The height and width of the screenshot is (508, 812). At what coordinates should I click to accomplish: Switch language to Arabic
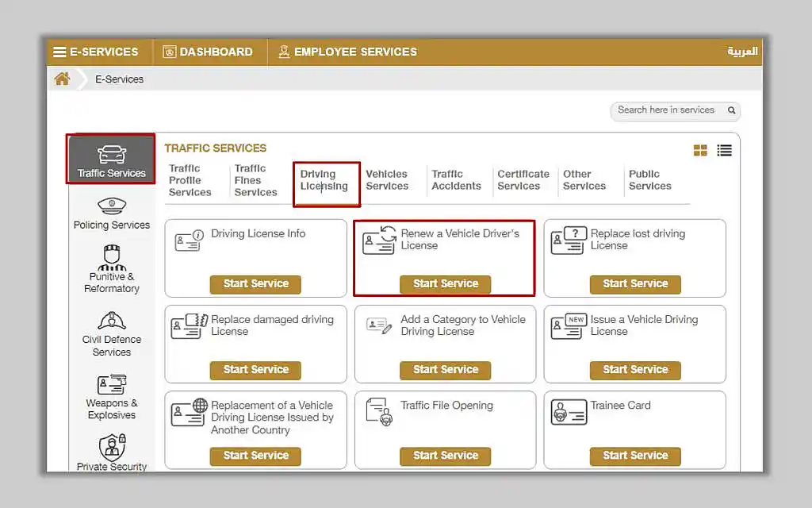[742, 52]
